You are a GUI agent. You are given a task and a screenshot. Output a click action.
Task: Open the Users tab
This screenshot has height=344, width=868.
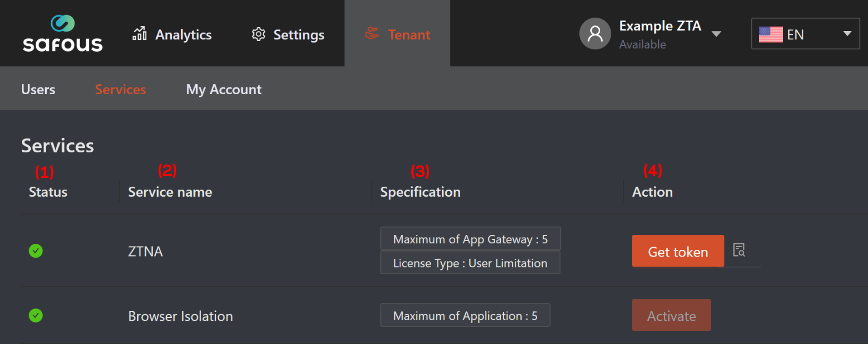click(x=38, y=89)
